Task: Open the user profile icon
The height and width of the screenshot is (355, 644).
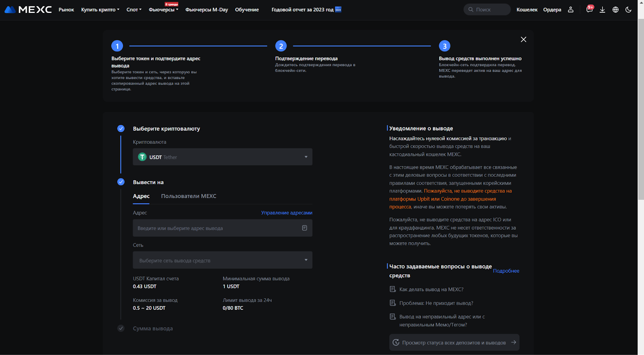Action: pos(570,10)
